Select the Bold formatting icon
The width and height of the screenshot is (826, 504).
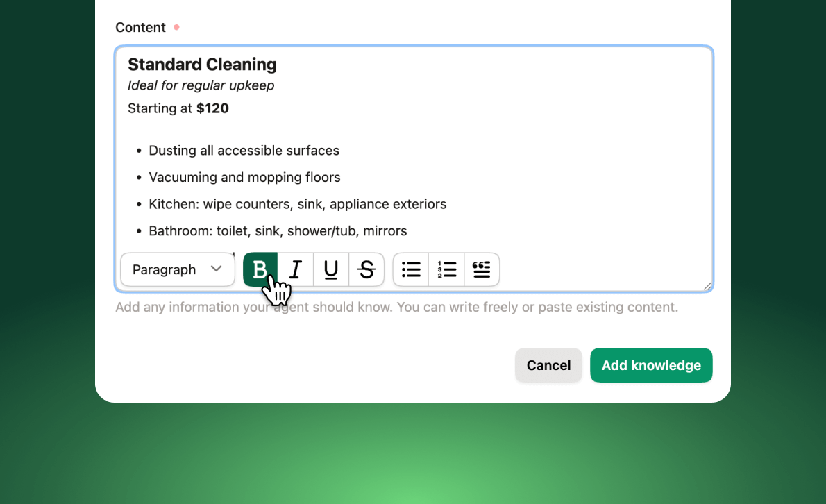pyautogui.click(x=260, y=269)
